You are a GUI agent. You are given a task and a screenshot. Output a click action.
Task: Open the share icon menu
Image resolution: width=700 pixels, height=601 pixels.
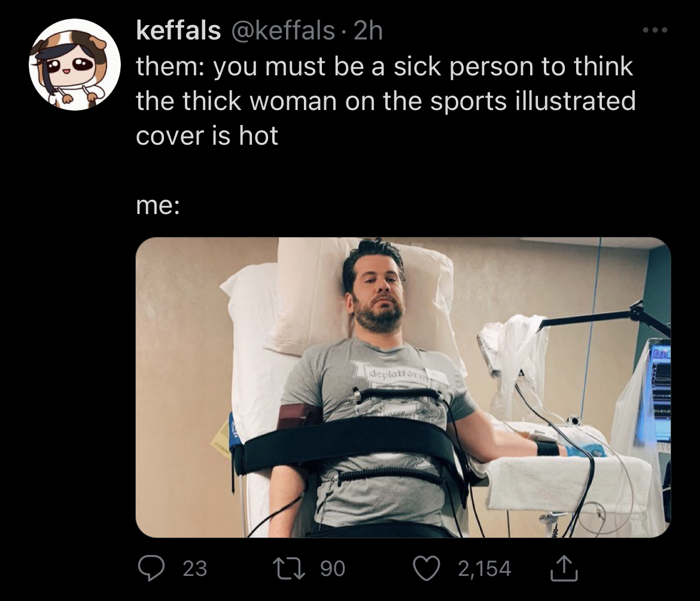pos(564,568)
